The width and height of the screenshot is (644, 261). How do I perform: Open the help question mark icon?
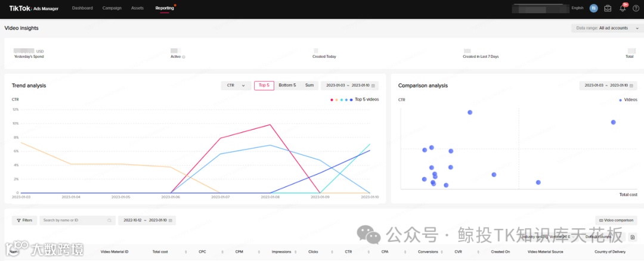(636, 8)
